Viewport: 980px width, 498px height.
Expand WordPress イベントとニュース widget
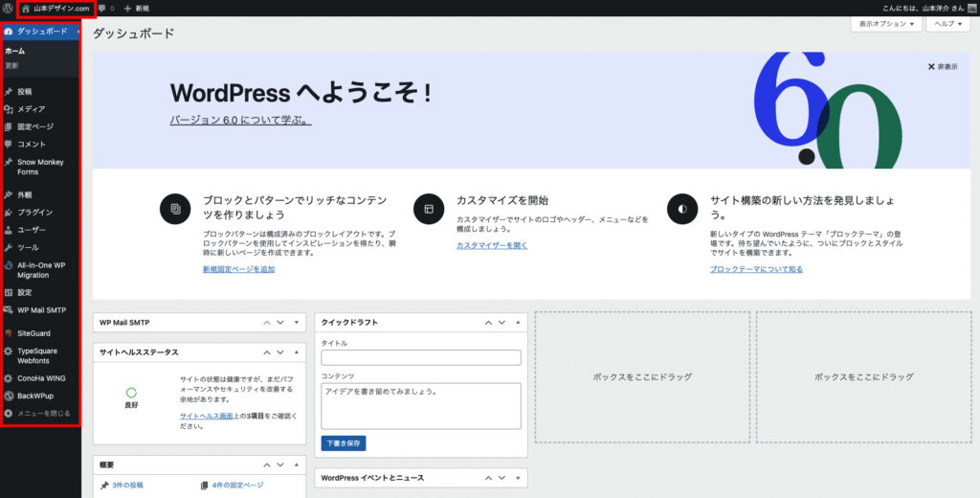pos(518,478)
